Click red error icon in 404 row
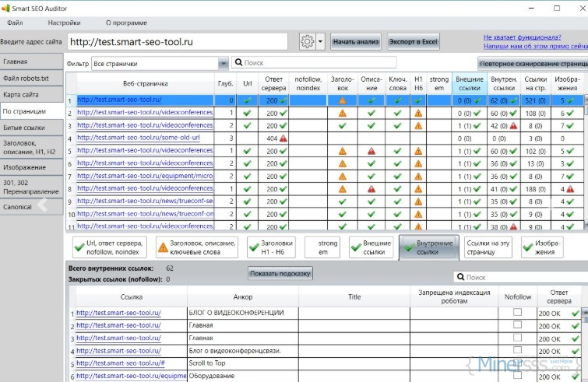588x382 pixels. [x=283, y=138]
